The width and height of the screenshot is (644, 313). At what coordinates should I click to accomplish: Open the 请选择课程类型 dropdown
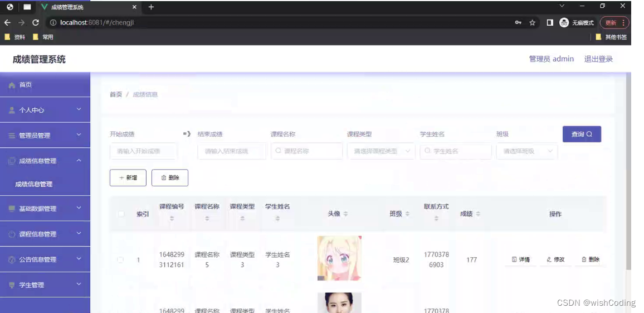coord(381,151)
